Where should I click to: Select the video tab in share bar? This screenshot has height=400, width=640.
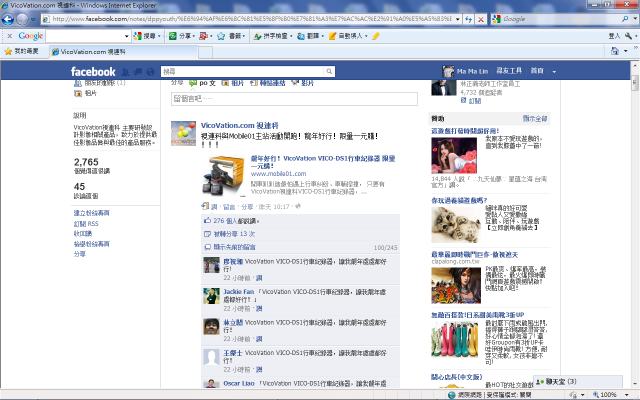coord(303,83)
